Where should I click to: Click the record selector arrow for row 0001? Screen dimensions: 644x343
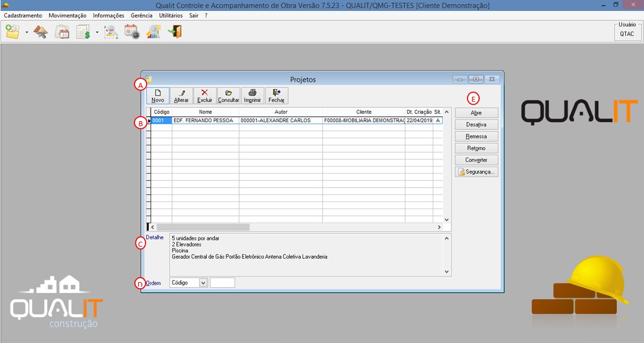coord(149,121)
